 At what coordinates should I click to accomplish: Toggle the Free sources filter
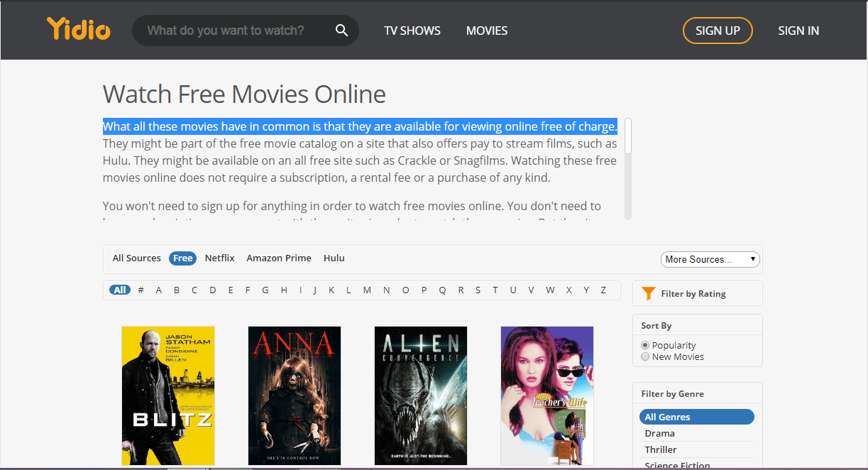tap(182, 258)
